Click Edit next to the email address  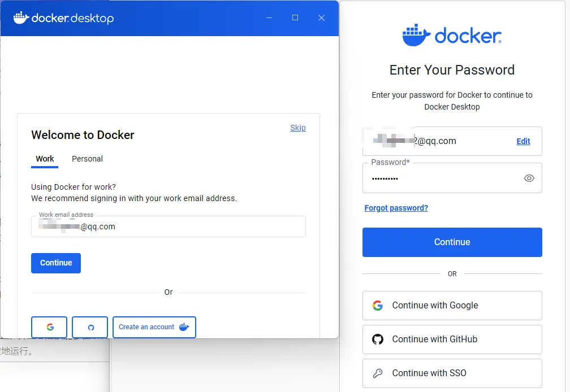click(523, 141)
